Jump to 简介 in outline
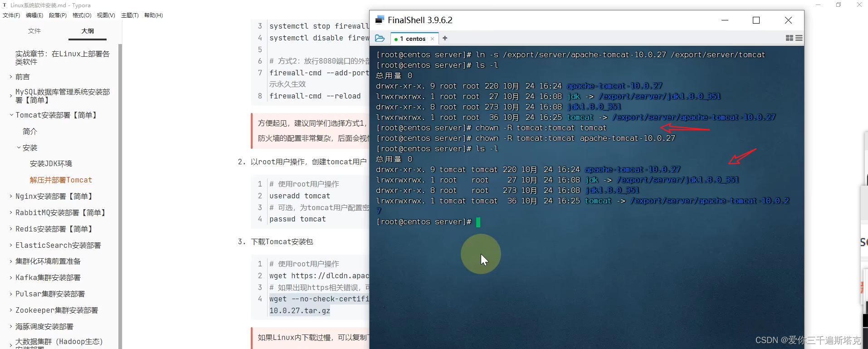 click(x=30, y=131)
